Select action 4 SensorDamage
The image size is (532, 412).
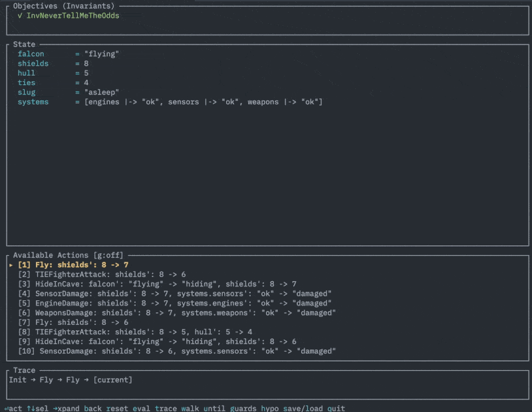tap(174, 294)
